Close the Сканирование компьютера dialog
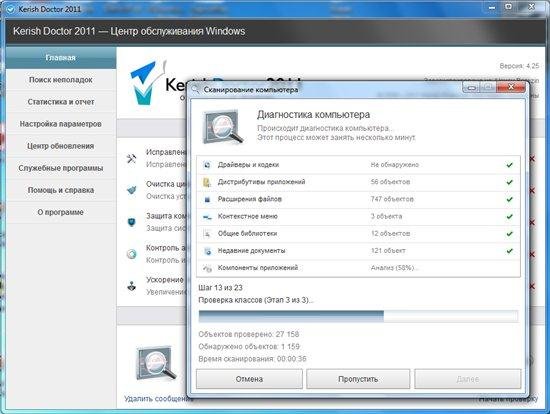 click(511, 87)
